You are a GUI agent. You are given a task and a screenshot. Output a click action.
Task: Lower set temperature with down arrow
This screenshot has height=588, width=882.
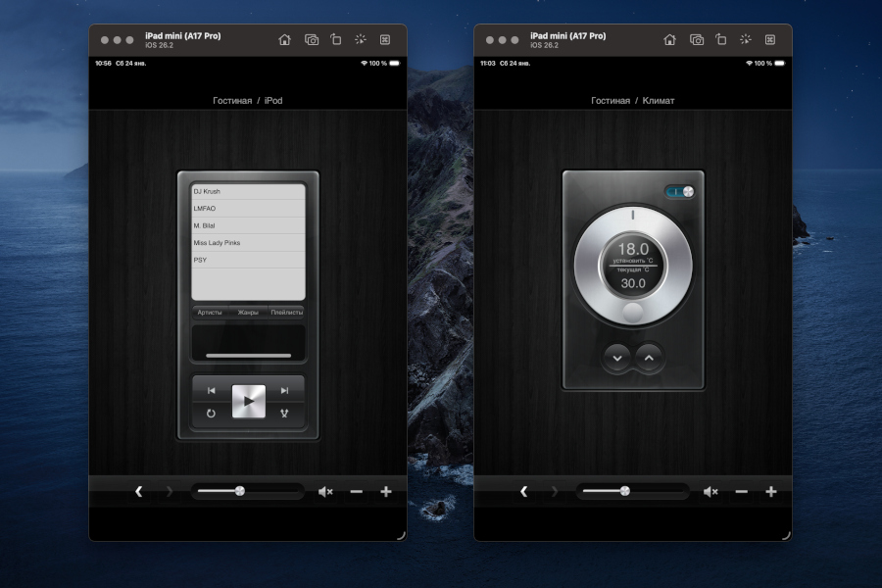click(x=617, y=358)
